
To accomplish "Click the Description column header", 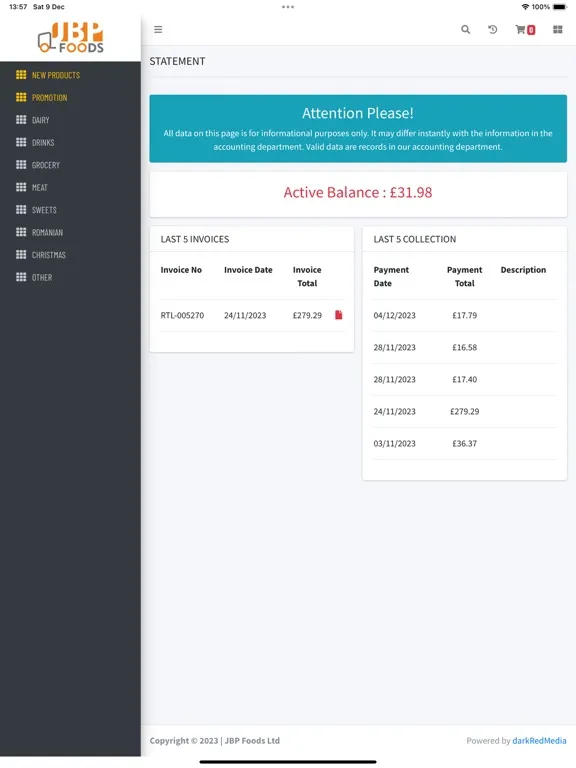I will click(x=523, y=270).
